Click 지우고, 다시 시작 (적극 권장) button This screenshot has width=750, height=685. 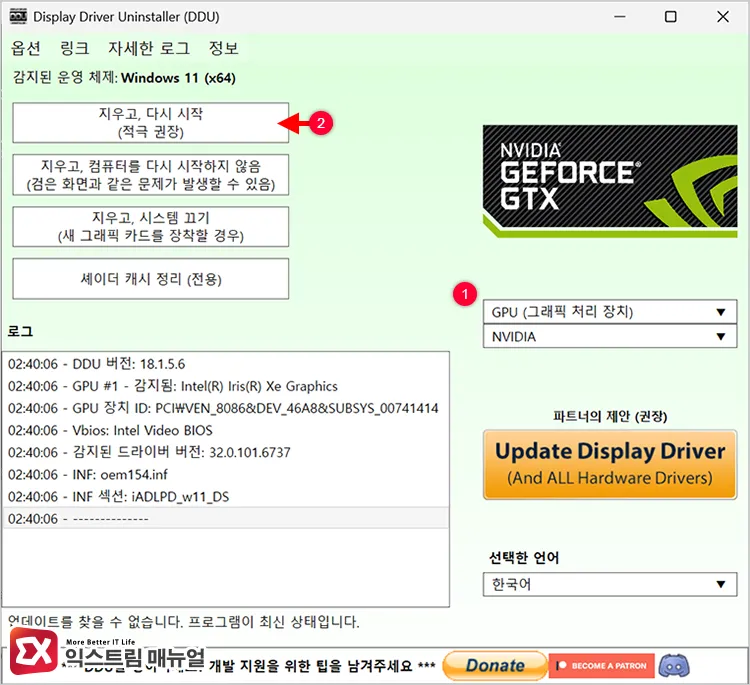[151, 122]
